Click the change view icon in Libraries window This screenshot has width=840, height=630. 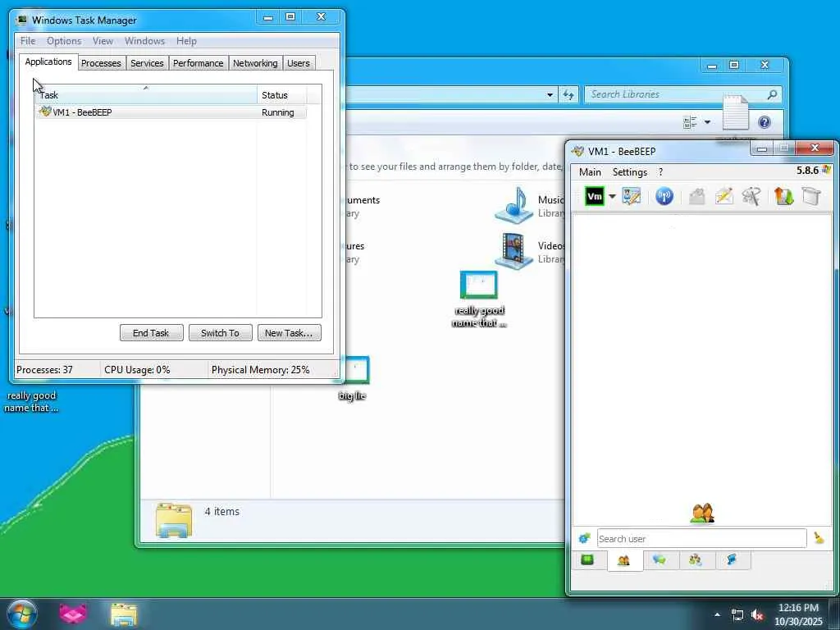tap(690, 122)
